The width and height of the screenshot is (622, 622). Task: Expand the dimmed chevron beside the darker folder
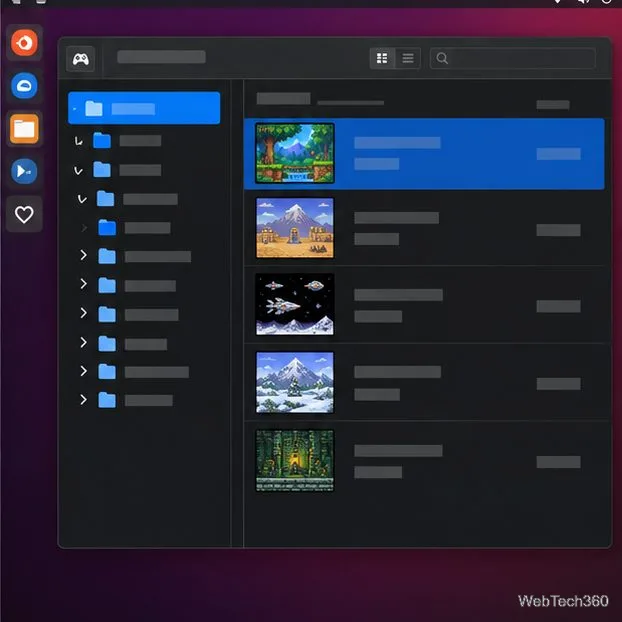(x=84, y=228)
